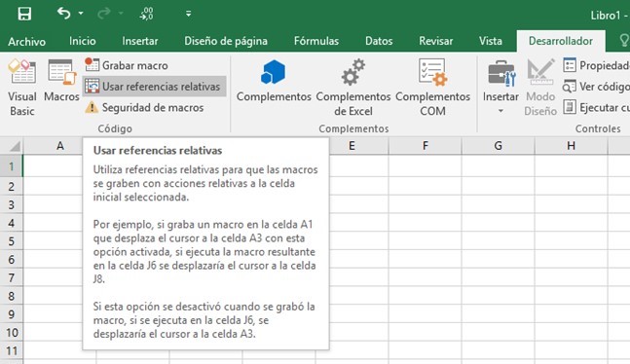Viewport: 630px width, 364px height.
Task: Open Seguridad de macros warning icon
Action: (92, 107)
